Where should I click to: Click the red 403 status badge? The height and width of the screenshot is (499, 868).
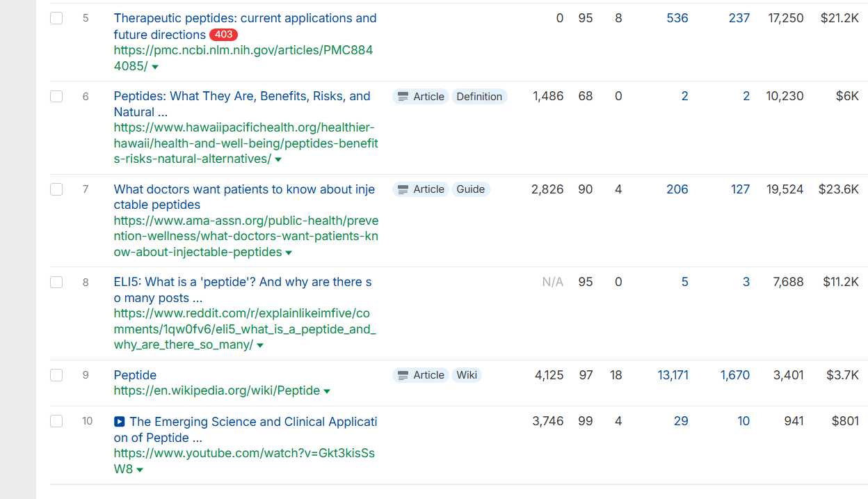(x=223, y=34)
